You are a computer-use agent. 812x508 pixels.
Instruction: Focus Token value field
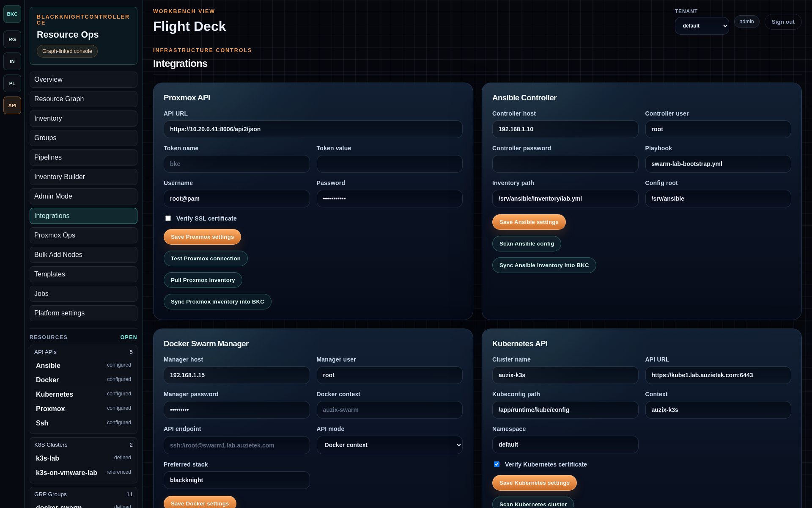[x=390, y=164]
